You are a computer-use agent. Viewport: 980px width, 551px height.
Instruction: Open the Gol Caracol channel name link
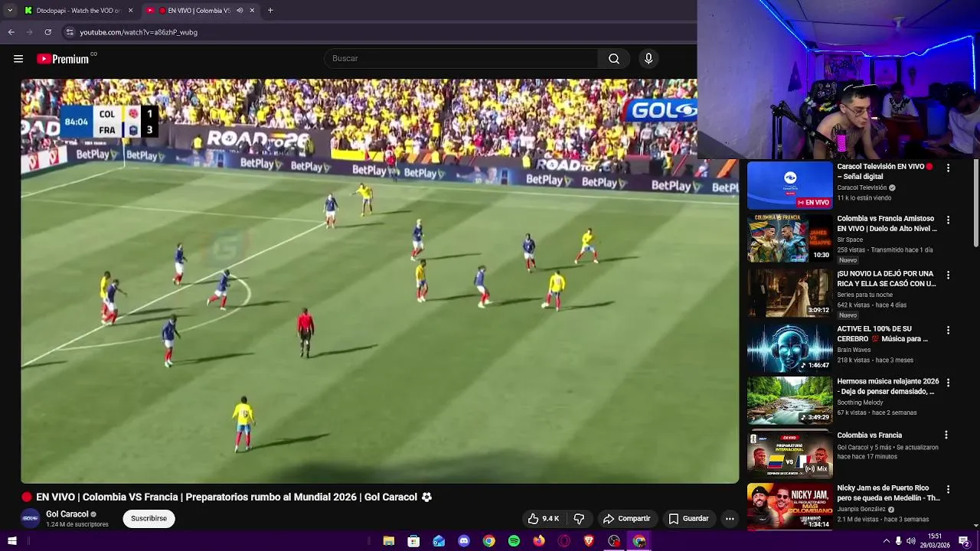67,514
